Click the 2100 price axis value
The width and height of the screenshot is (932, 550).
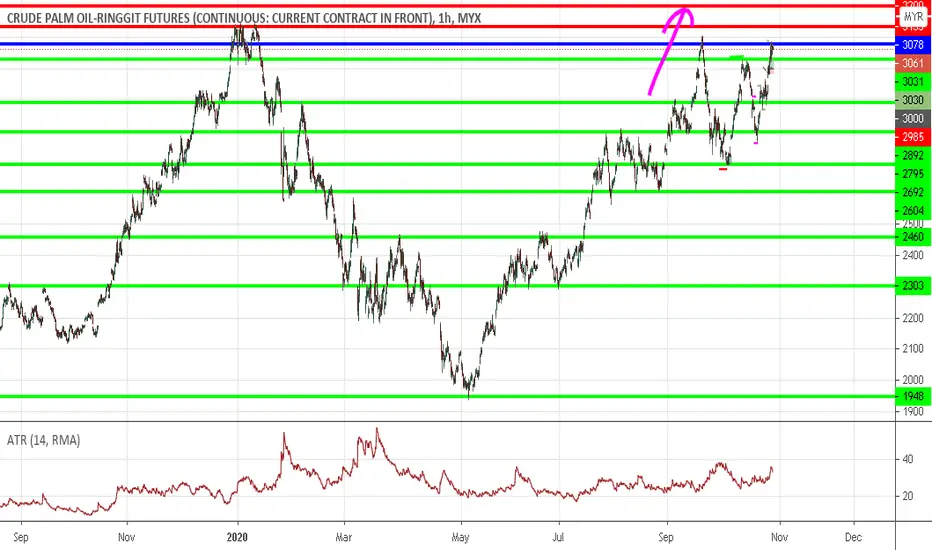(x=913, y=348)
